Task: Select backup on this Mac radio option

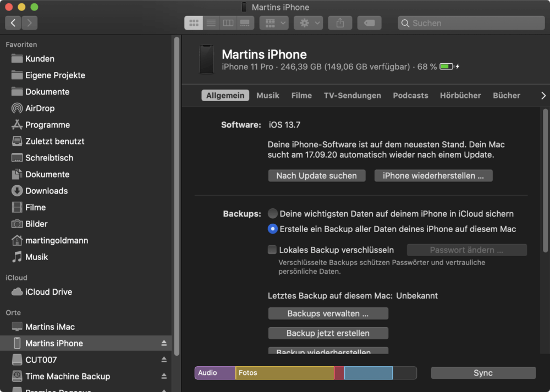Action: [273, 229]
